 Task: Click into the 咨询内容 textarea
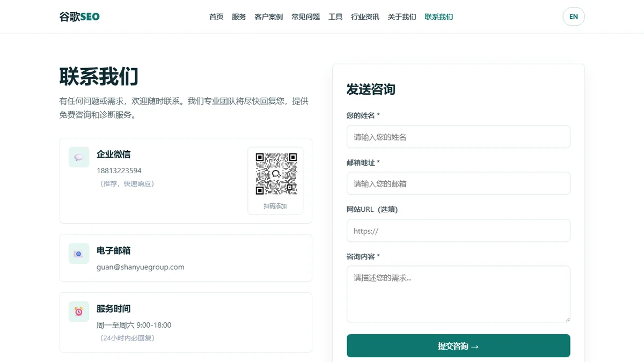tap(458, 294)
